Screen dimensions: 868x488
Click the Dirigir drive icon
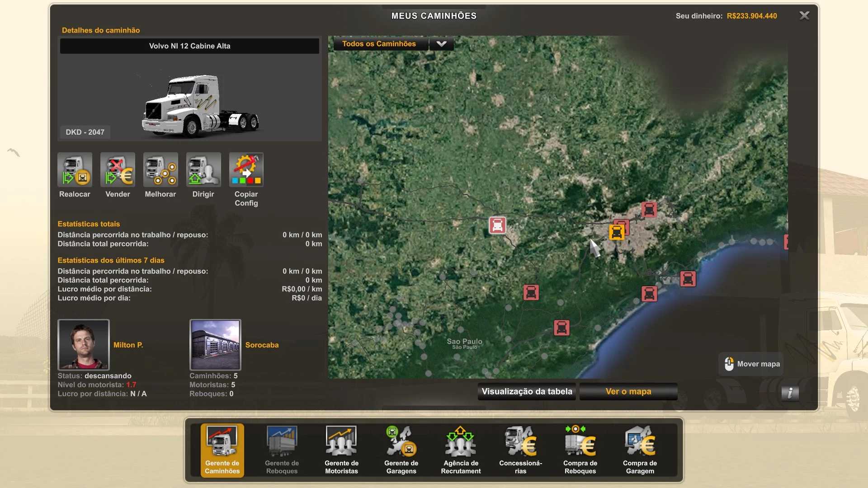pyautogui.click(x=203, y=170)
